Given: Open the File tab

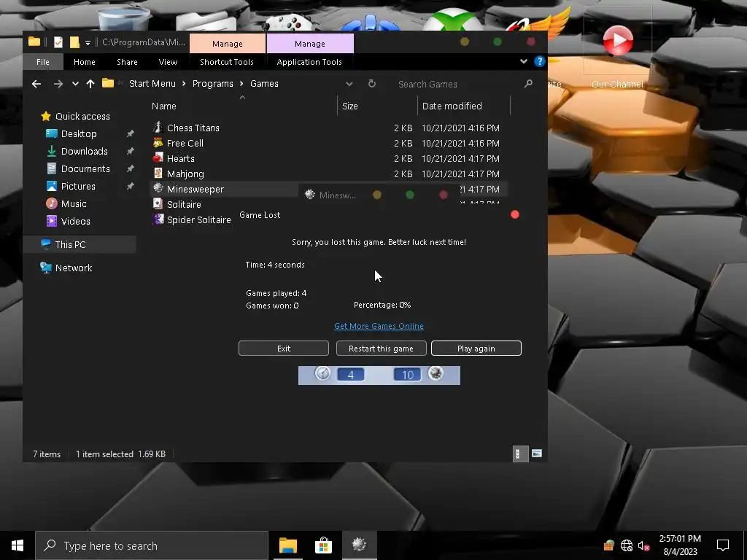Looking at the screenshot, I should point(43,62).
